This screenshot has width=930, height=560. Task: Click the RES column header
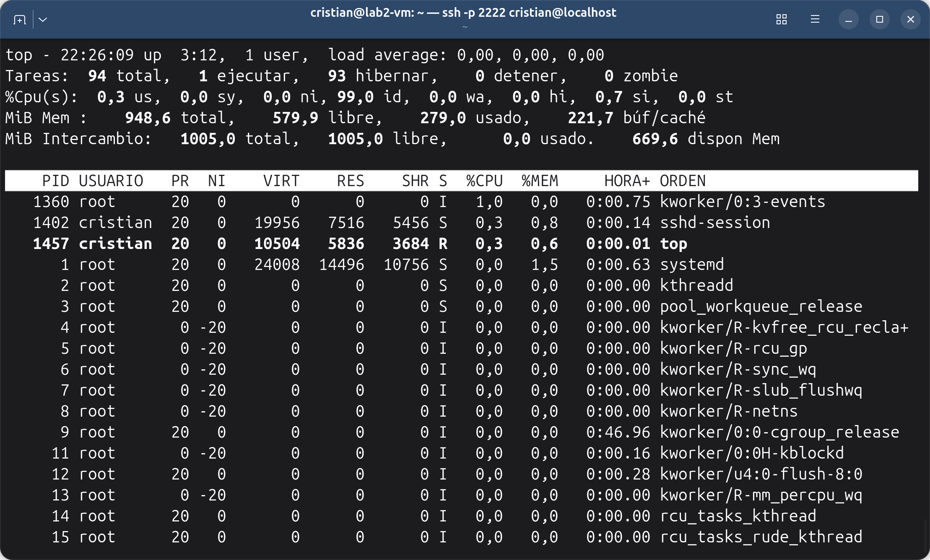(x=351, y=181)
